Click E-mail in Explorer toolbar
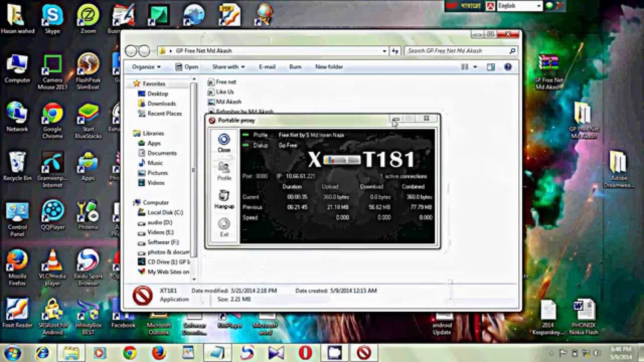Viewport: 644px width, 362px height. click(x=267, y=67)
